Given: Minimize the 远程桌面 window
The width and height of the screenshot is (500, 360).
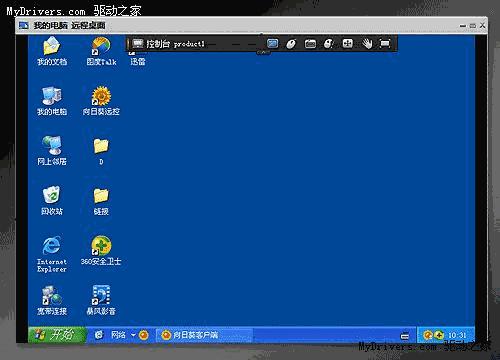Looking at the screenshot, I should point(463,25).
